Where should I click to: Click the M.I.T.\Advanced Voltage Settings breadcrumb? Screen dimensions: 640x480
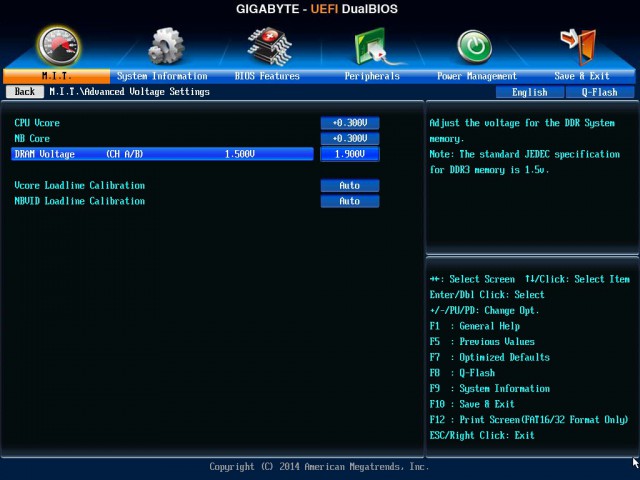pyautogui.click(x=129, y=91)
